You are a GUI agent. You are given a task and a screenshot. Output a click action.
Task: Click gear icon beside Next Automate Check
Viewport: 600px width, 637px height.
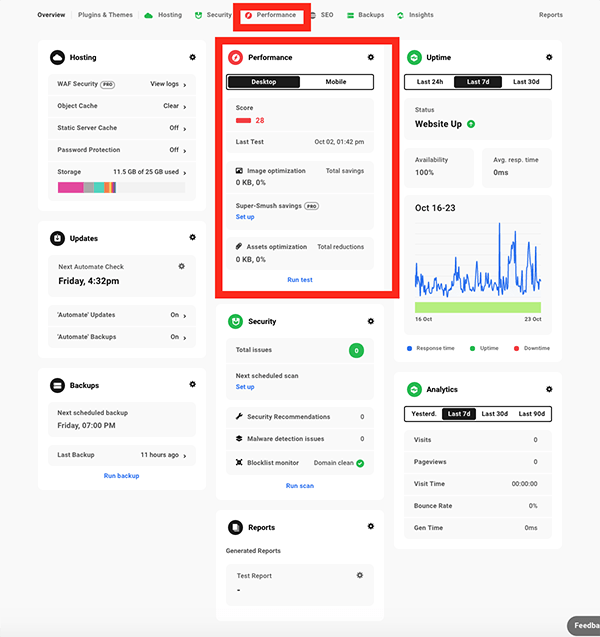coord(181,267)
